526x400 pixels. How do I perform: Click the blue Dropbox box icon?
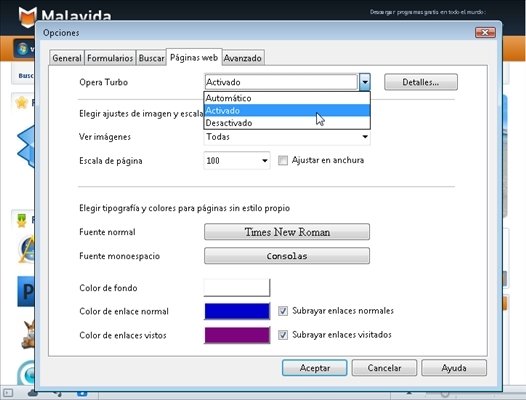click(x=26, y=147)
